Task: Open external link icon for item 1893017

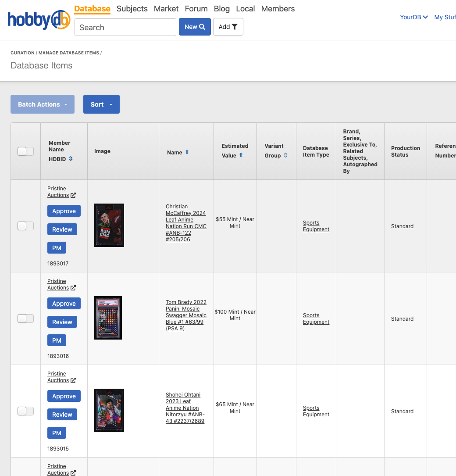Action: (x=73, y=195)
